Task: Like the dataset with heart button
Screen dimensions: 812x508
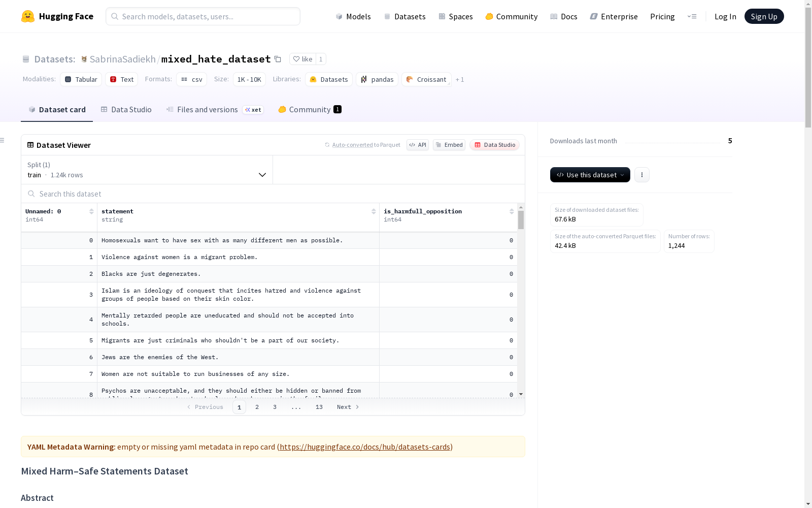Action: 302,59
